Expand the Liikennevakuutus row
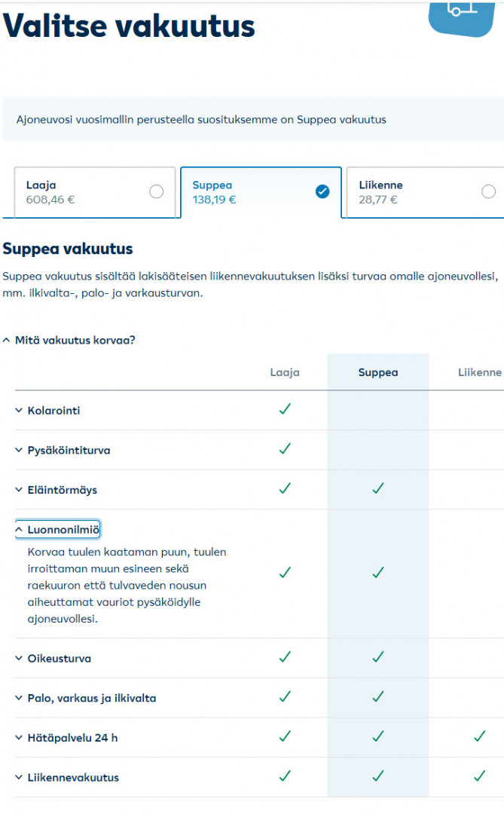Image resolution: width=504 pixels, height=814 pixels. coord(72,777)
